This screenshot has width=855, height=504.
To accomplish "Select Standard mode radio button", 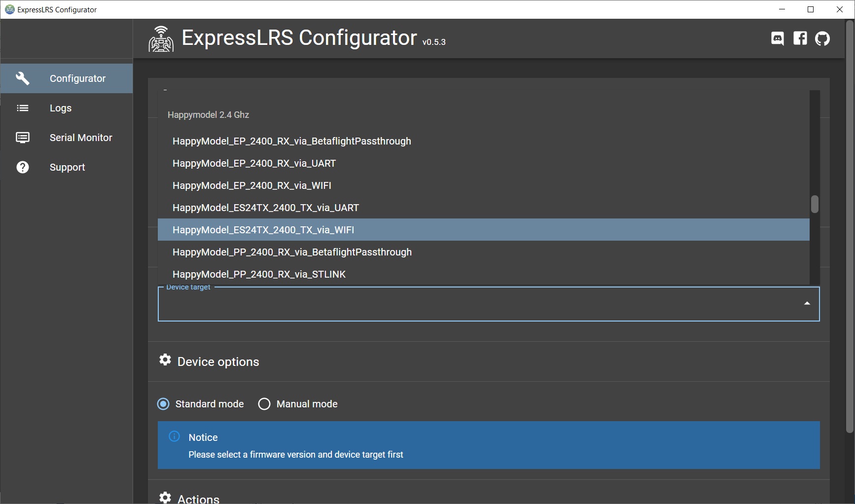I will 163,404.
